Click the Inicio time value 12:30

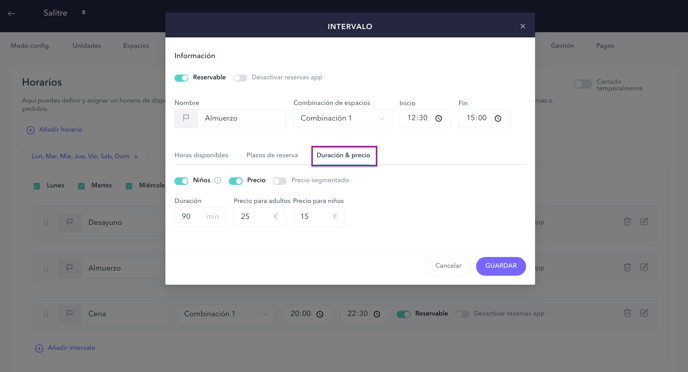[x=417, y=118]
